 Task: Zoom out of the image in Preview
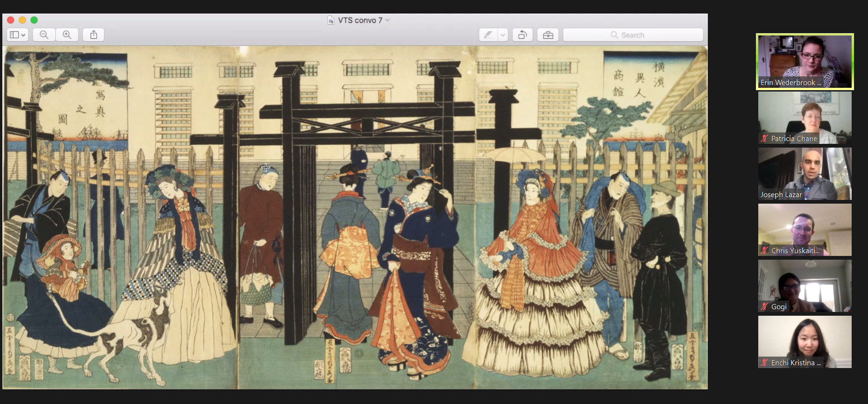[44, 35]
